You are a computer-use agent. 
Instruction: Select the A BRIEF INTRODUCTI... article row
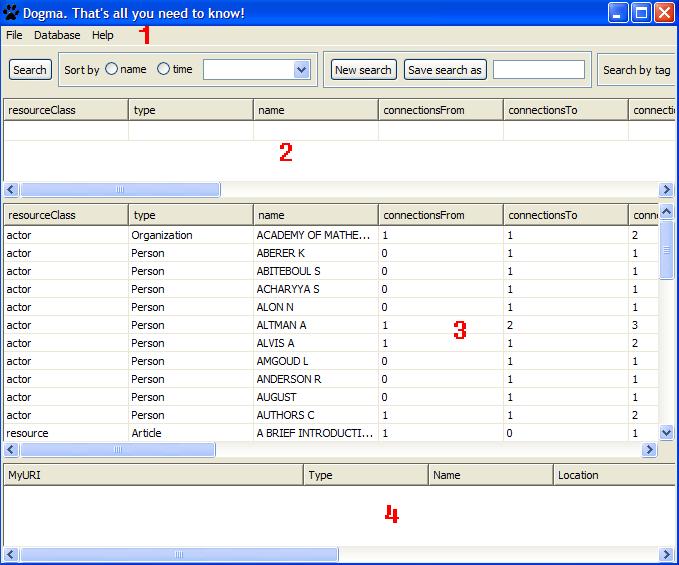point(331,433)
